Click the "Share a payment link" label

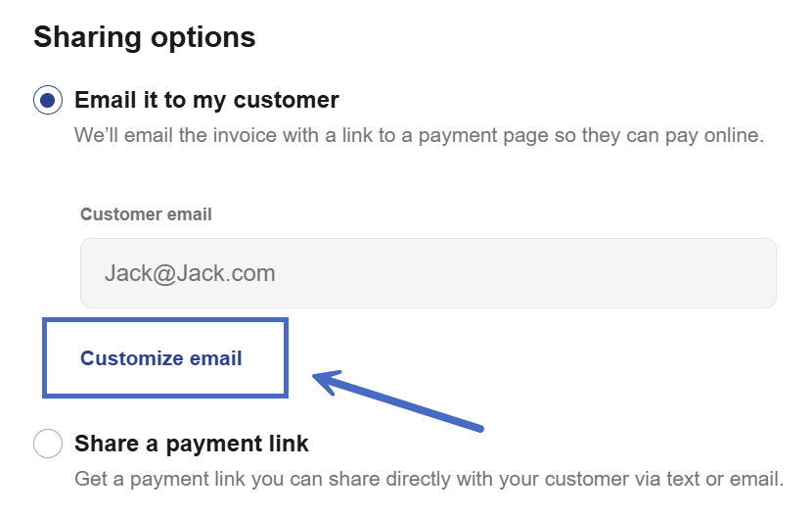coord(192,444)
